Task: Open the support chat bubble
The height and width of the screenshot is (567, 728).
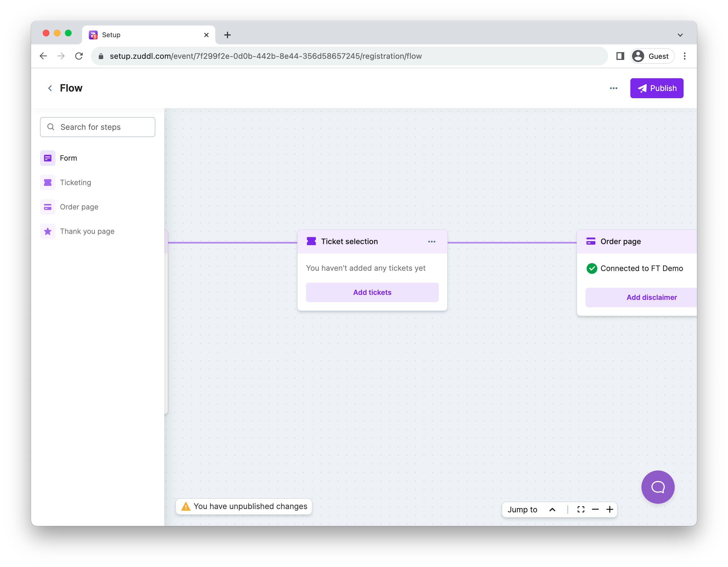Action: [658, 487]
